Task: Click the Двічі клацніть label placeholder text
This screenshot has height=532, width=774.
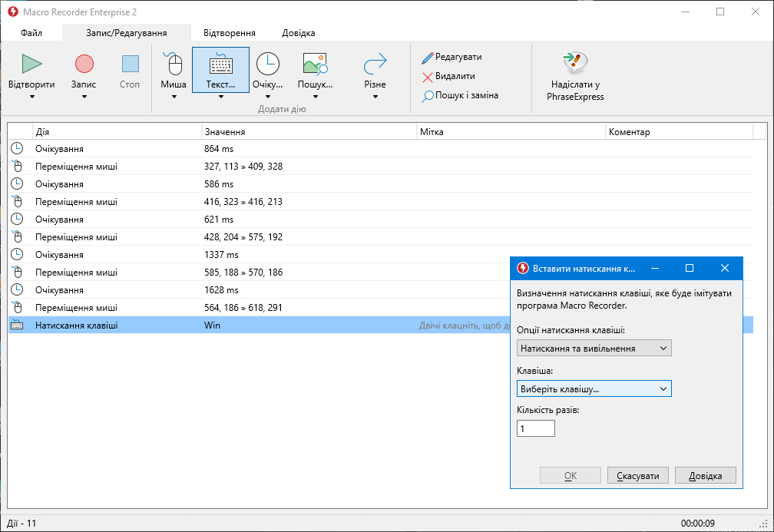Action: point(464,325)
